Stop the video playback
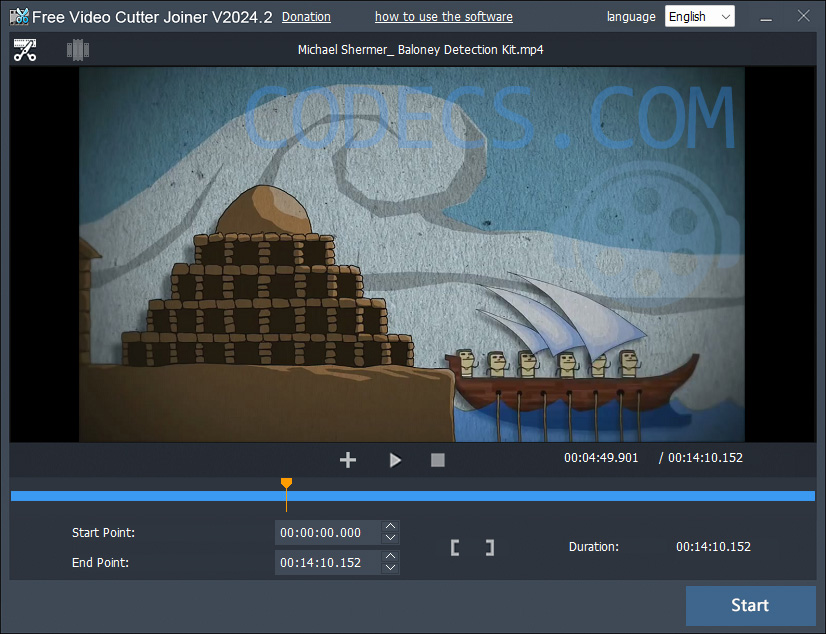This screenshot has width=826, height=634. (438, 460)
